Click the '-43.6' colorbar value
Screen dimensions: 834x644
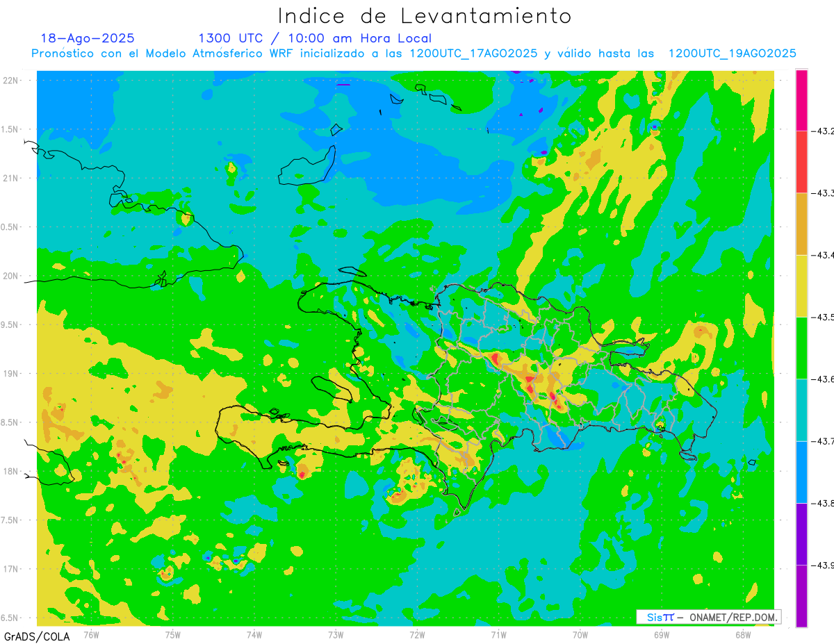[823, 379]
